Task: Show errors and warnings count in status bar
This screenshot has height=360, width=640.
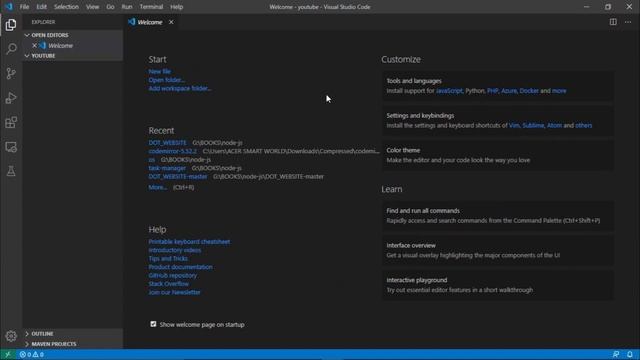Action: click(x=32, y=354)
